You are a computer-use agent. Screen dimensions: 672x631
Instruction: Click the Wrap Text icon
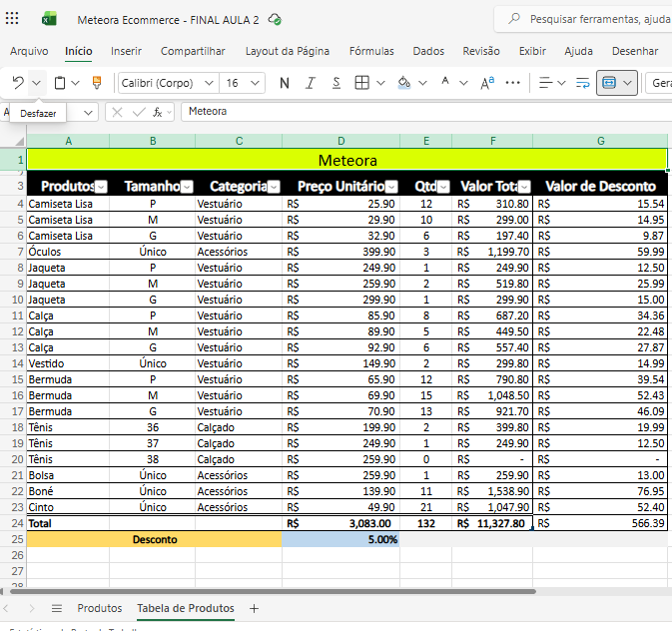tap(583, 83)
